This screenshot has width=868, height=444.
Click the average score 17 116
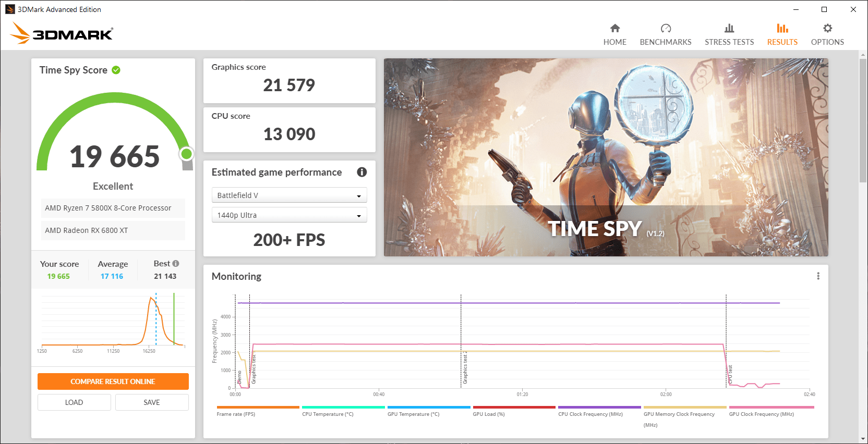pyautogui.click(x=112, y=276)
